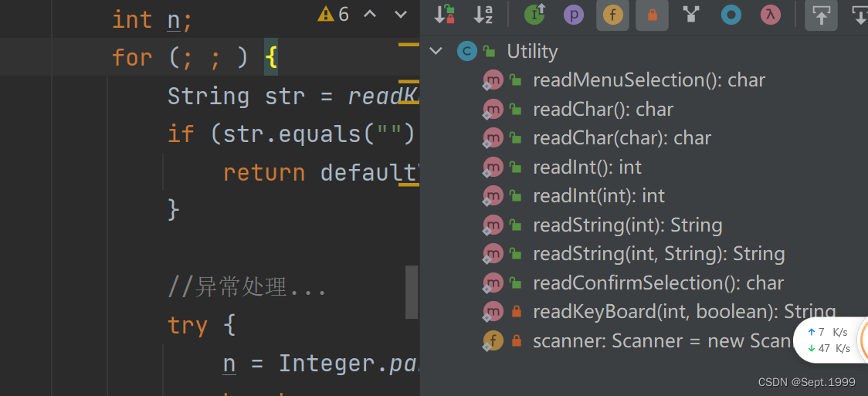
Task: Click private lock icon beside readKeyBoard
Action: 517,311
